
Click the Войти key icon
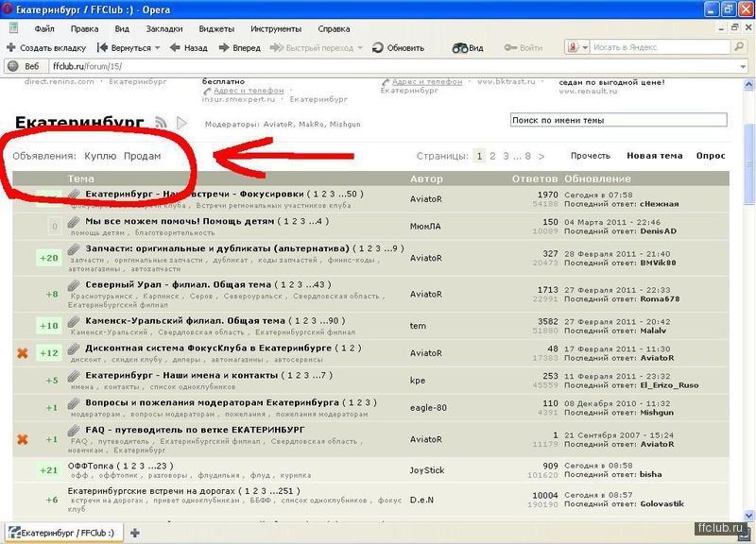510,47
